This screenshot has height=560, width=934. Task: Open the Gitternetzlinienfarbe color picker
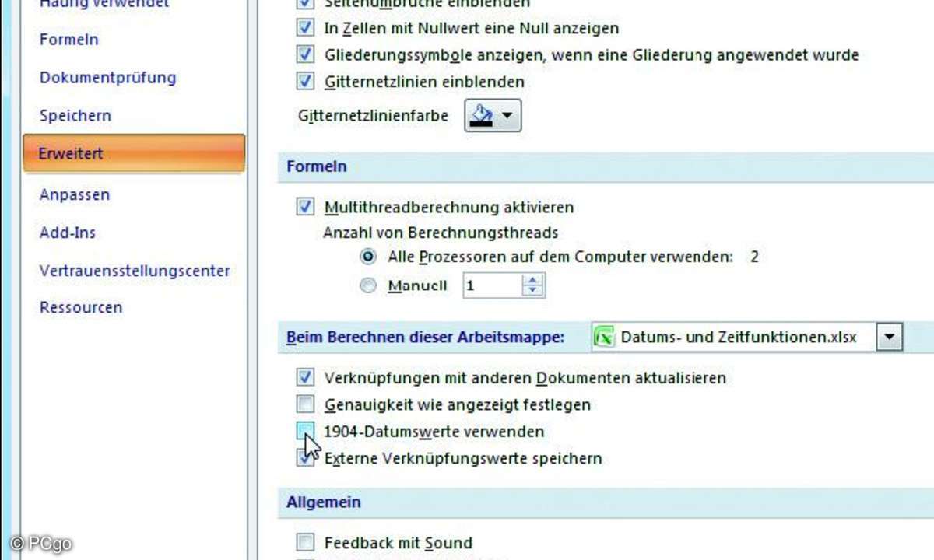(x=493, y=115)
